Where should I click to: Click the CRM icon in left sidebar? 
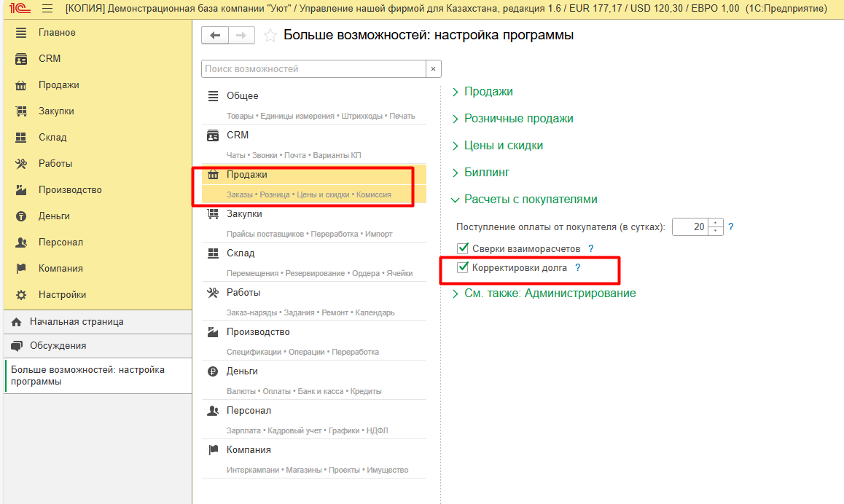tap(21, 59)
